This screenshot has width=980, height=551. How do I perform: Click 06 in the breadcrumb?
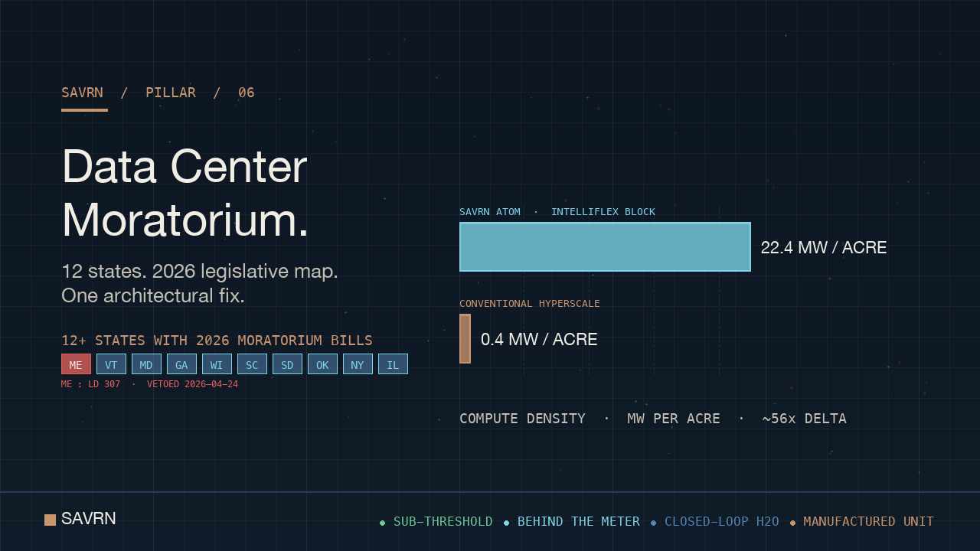[x=247, y=93]
